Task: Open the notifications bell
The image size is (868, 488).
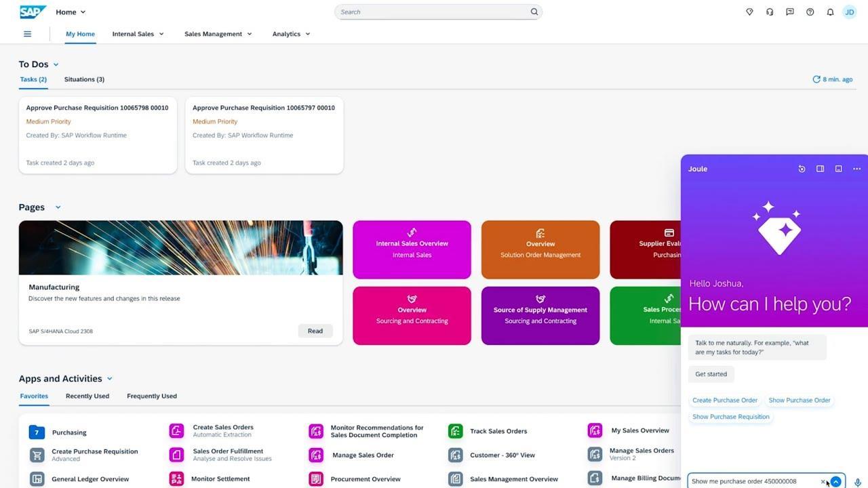Action: click(x=830, y=12)
